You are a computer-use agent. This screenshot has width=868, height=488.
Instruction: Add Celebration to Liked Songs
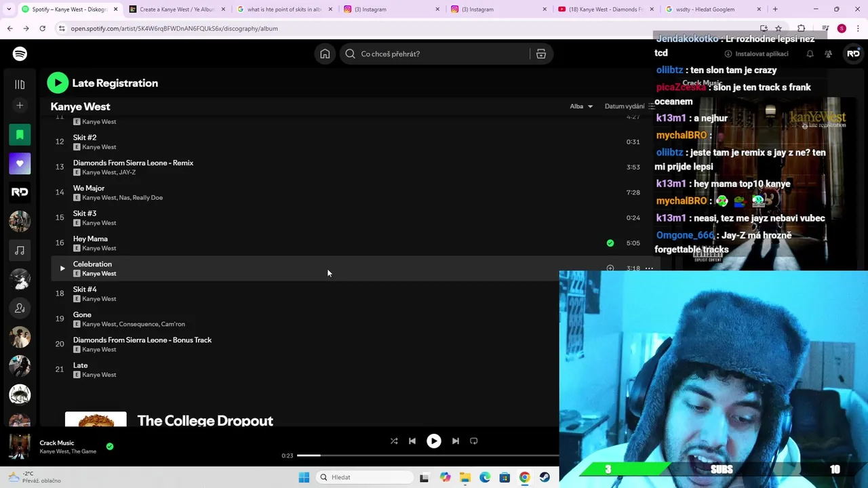[610, 268]
